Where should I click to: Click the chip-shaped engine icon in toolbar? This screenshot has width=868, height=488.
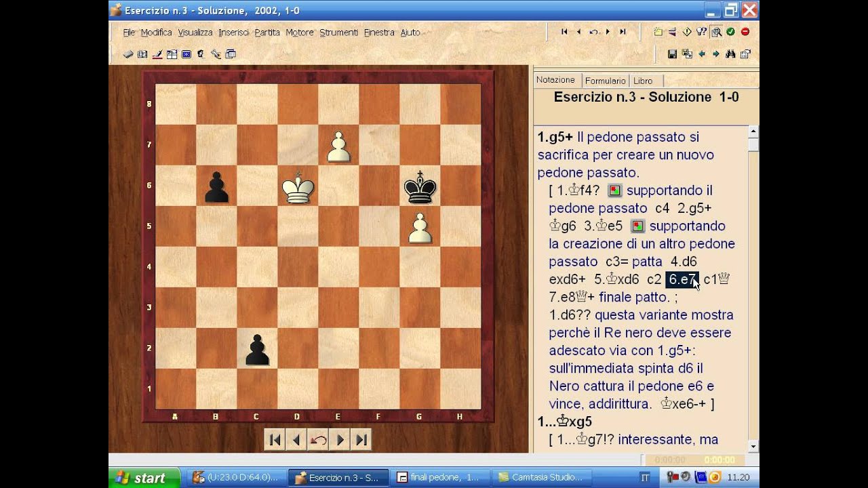pos(128,54)
